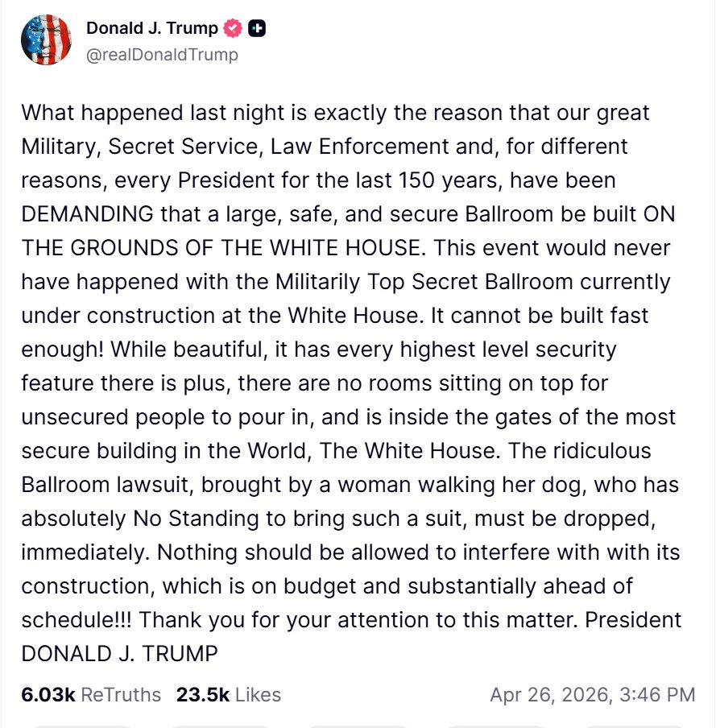The height and width of the screenshot is (728, 716).
Task: Click the pink verified checkmark badge
Action: (232, 28)
